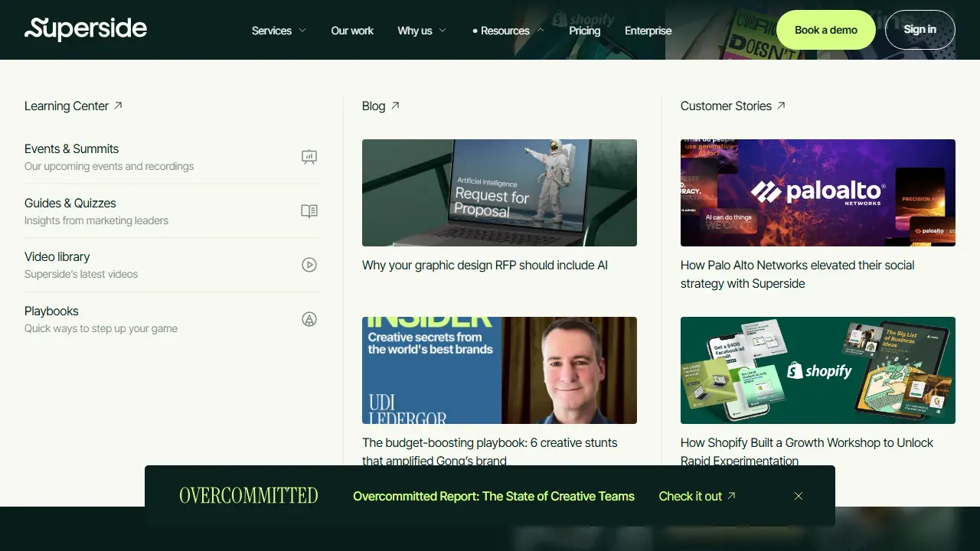Navigate to Enterprise page

coord(648,31)
